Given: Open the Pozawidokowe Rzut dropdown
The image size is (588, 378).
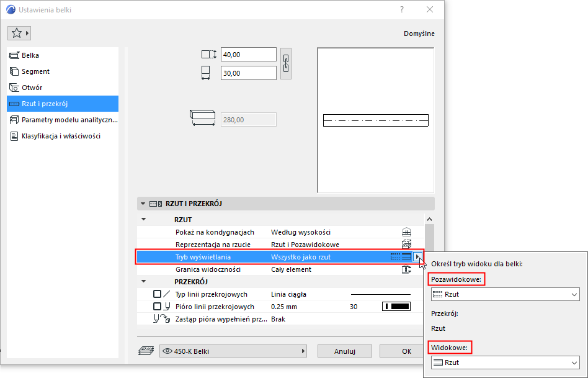Looking at the screenshot, I should click(505, 294).
